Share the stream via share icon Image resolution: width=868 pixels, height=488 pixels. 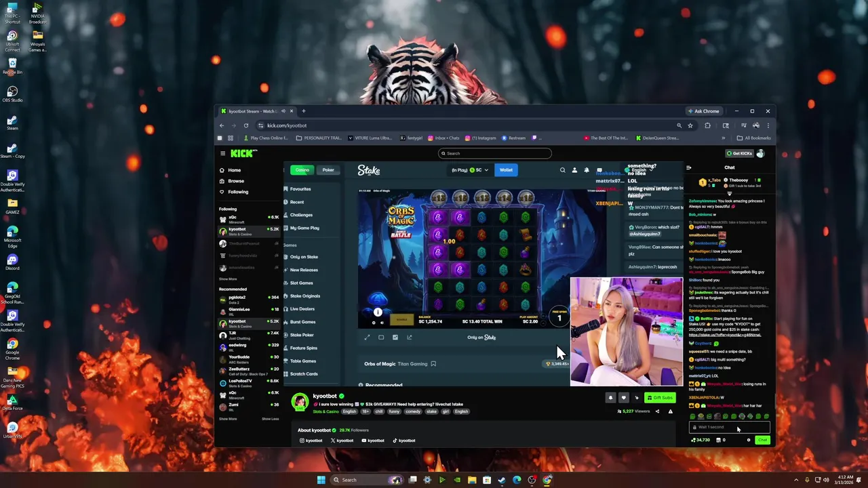[x=657, y=411]
